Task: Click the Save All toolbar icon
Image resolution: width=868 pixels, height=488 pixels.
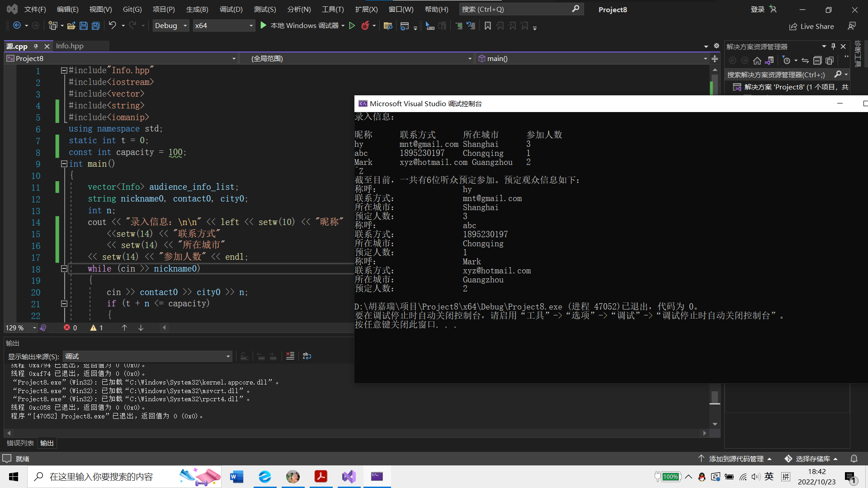Action: coord(96,26)
